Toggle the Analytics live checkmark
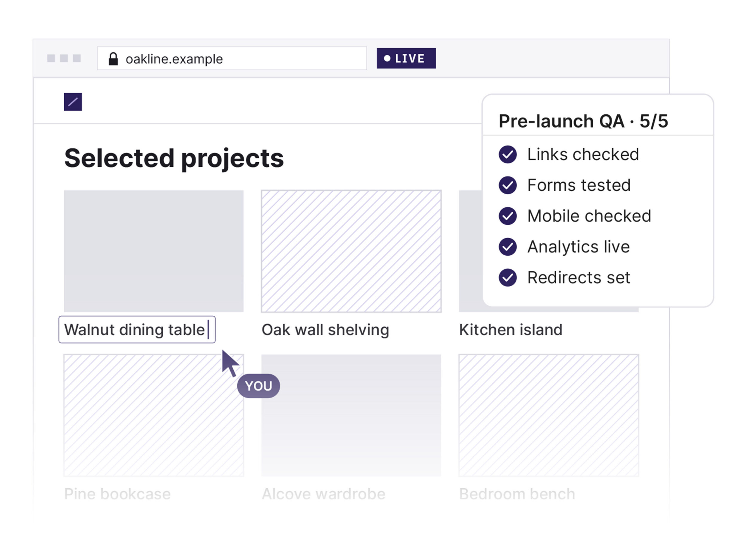Viewport: 747px width, 560px height. [508, 247]
